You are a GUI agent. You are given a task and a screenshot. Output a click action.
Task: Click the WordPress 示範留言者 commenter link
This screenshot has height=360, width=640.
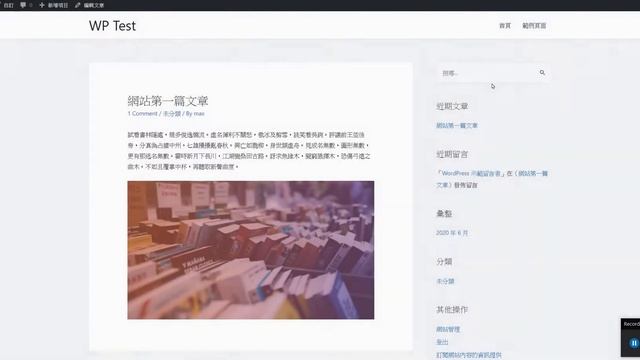(470, 173)
